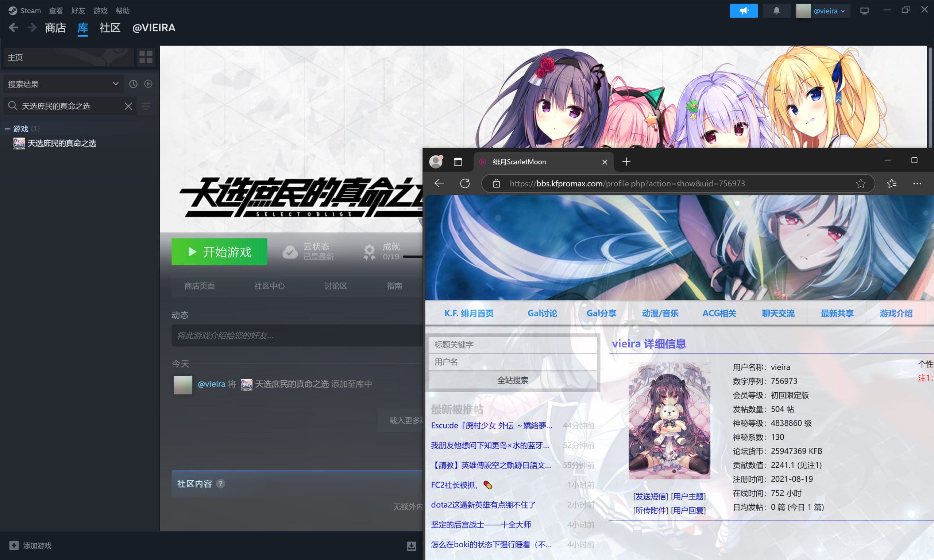
Task: Open the grid view icon in library
Action: click(146, 57)
